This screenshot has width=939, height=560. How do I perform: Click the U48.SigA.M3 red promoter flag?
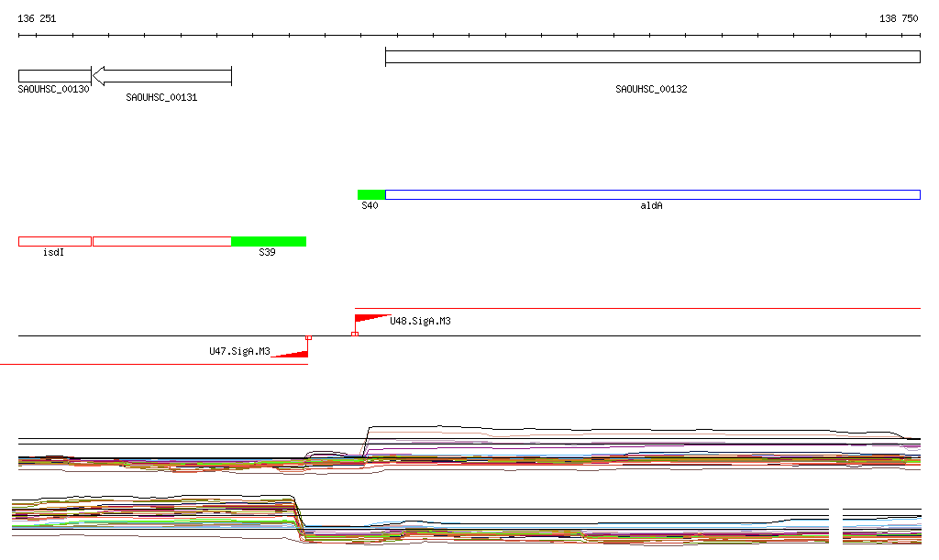pos(372,319)
